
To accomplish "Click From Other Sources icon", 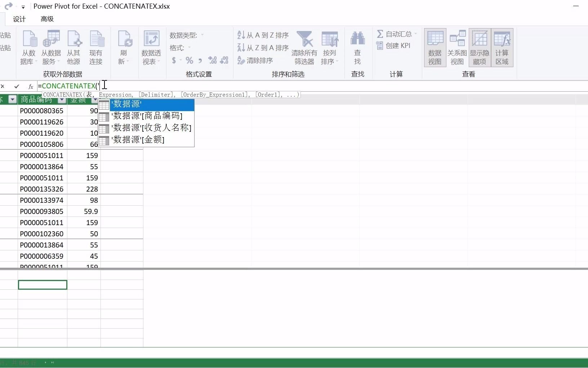I will [x=73, y=48].
